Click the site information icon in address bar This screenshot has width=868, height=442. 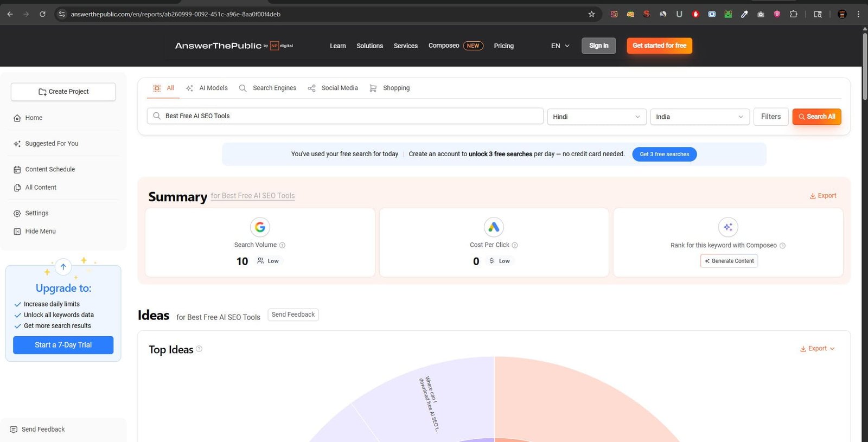tap(62, 14)
